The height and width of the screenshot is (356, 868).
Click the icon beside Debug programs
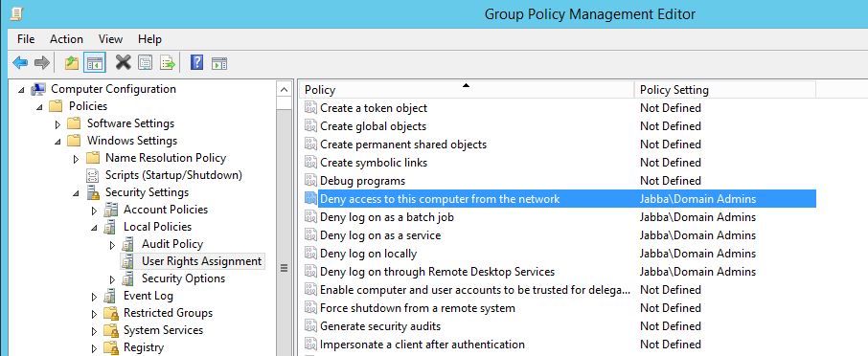coord(310,181)
